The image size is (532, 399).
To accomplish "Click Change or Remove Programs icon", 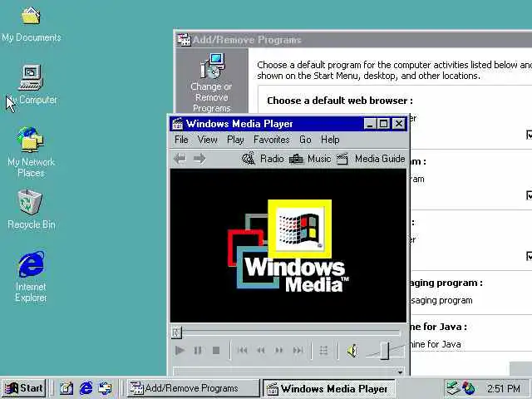I will pyautogui.click(x=211, y=83).
